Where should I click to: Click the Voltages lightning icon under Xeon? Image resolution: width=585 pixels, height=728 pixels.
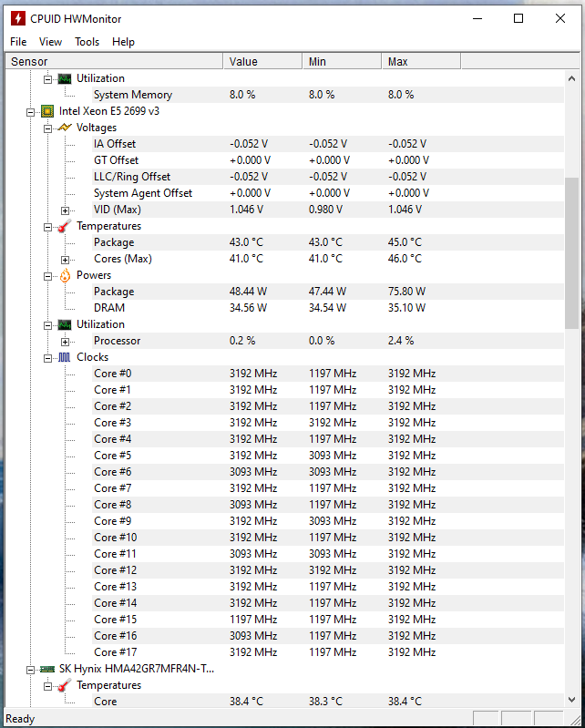point(65,128)
